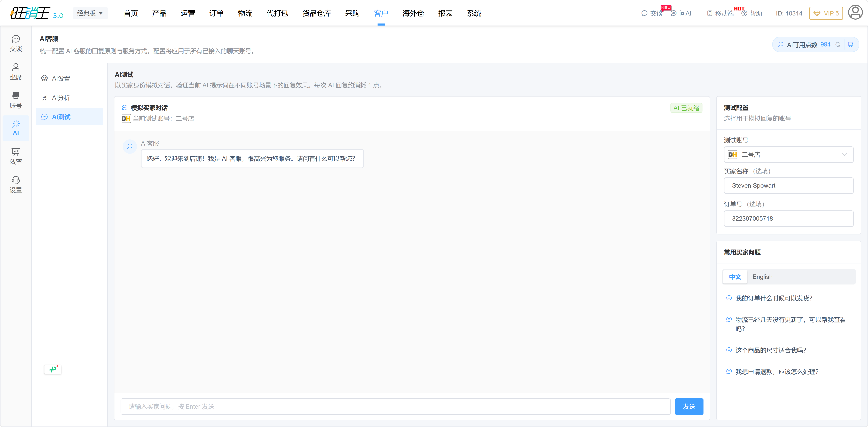Open the 系统 menu
Viewport: 868px width, 427px height.
[x=474, y=13]
